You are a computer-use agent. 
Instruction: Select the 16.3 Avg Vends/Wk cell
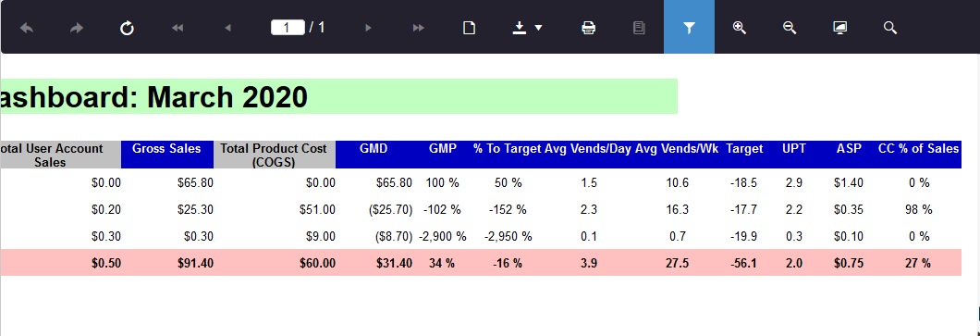coord(678,209)
